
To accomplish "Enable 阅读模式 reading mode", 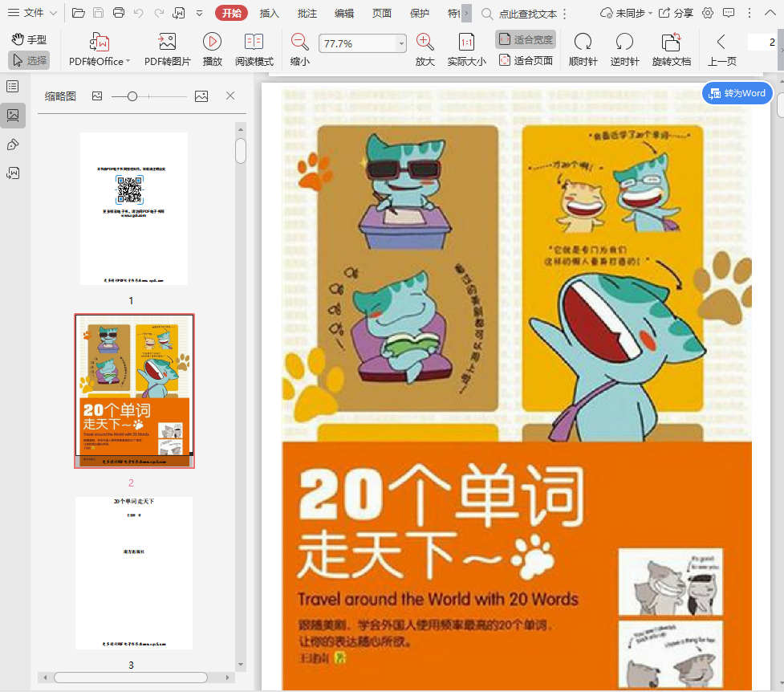I will pyautogui.click(x=254, y=49).
